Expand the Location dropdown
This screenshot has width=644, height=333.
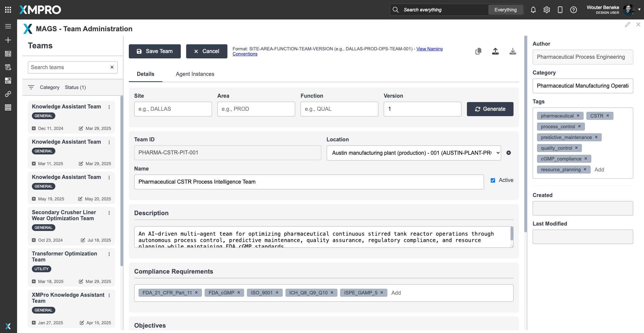pos(414,153)
